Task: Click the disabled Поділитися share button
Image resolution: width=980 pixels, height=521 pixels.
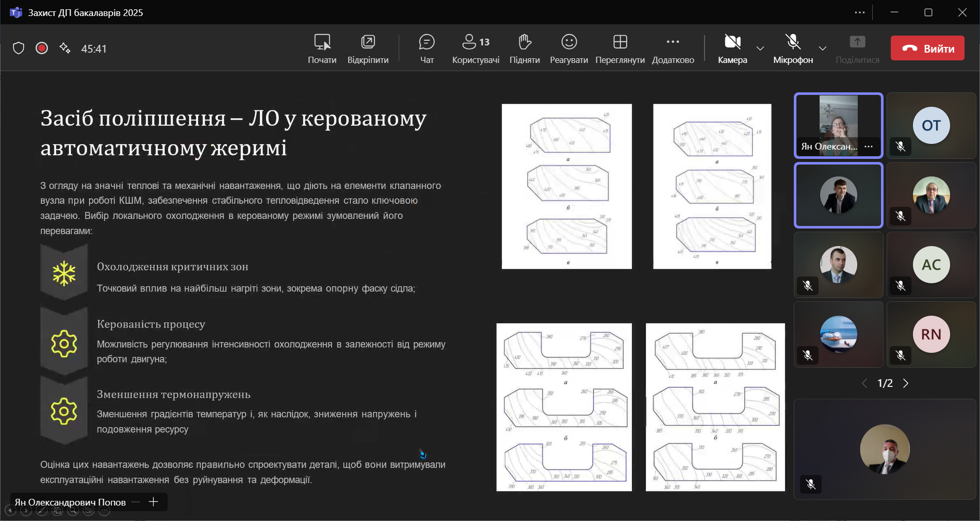Action: click(x=857, y=48)
